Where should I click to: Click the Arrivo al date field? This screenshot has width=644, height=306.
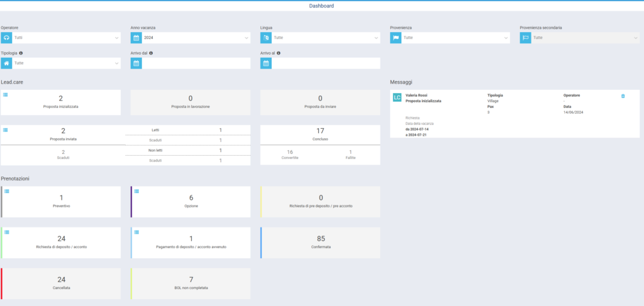pyautogui.click(x=326, y=63)
